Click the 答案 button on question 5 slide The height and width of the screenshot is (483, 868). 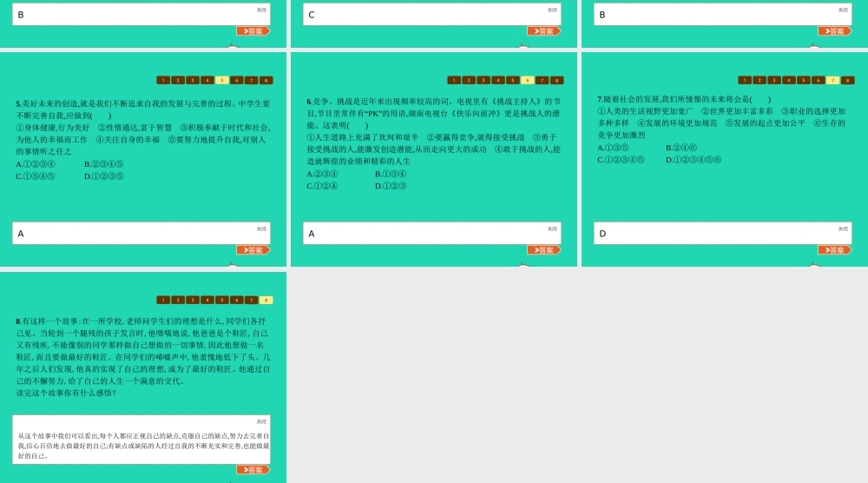tap(253, 250)
